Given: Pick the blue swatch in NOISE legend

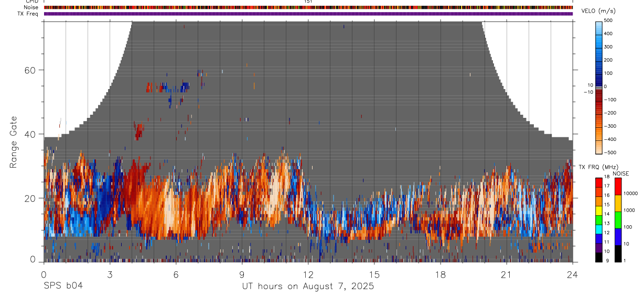Looking at the screenshot, I should (x=618, y=237).
